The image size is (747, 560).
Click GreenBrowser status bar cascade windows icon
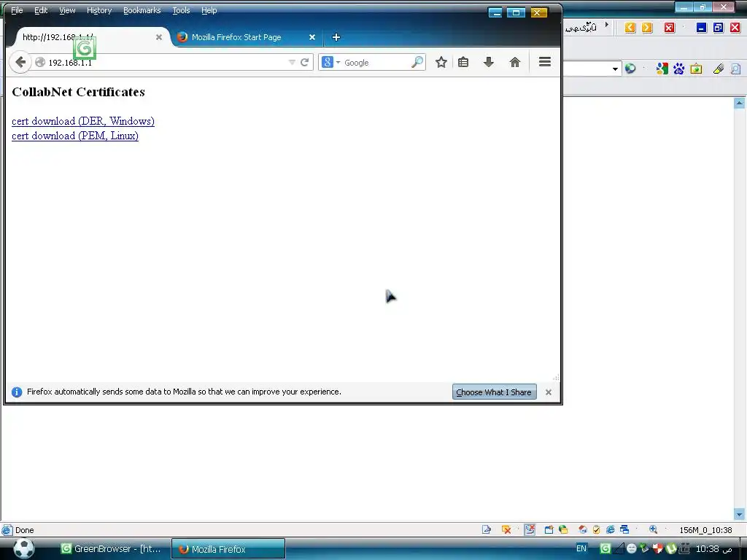coord(624,529)
